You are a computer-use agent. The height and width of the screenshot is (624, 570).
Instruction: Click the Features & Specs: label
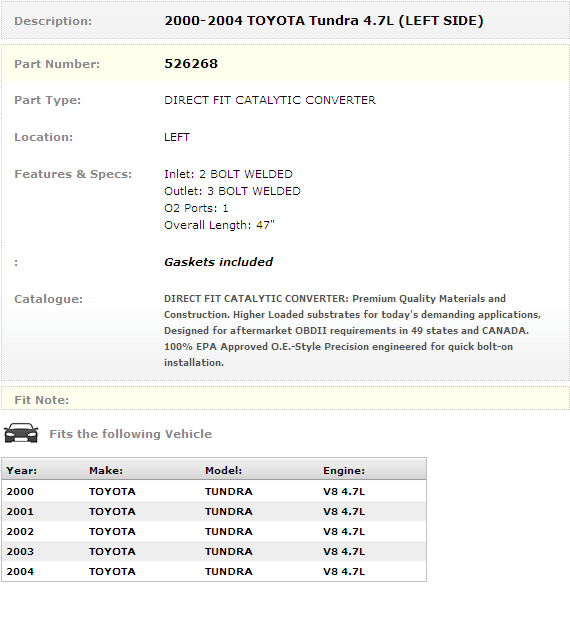click(x=73, y=174)
